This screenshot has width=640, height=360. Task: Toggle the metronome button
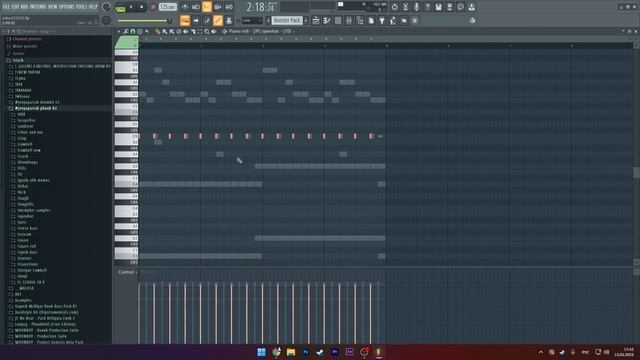[x=184, y=7]
